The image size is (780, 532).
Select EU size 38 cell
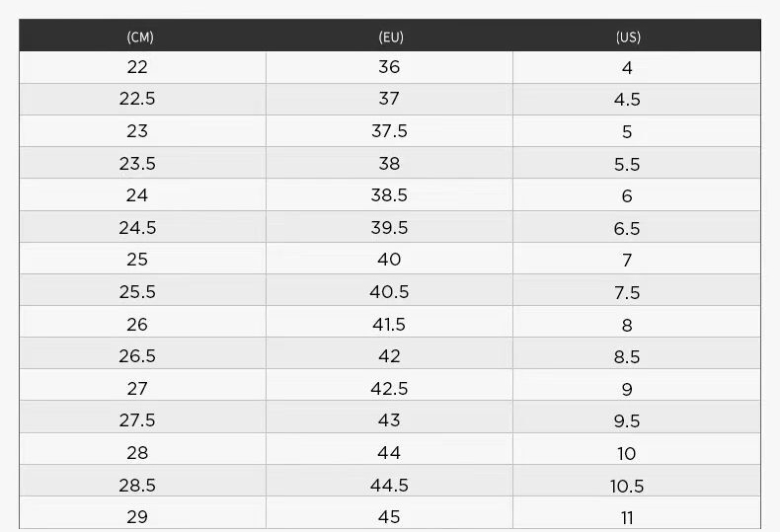tap(389, 164)
